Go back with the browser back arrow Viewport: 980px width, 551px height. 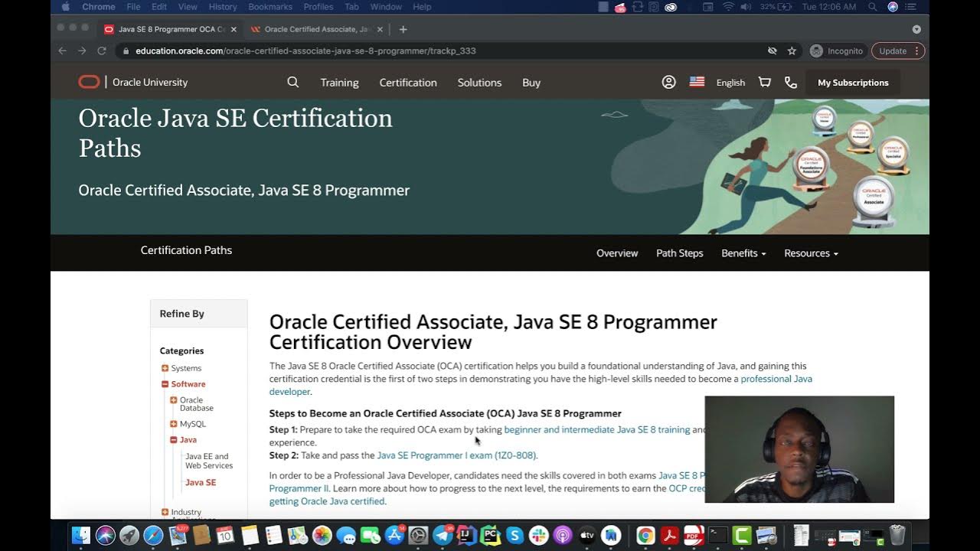tap(63, 51)
